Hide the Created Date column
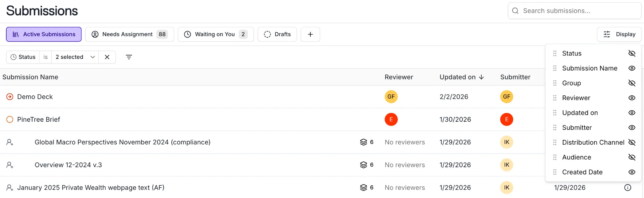Viewport: 644px width, 198px height. (632, 172)
